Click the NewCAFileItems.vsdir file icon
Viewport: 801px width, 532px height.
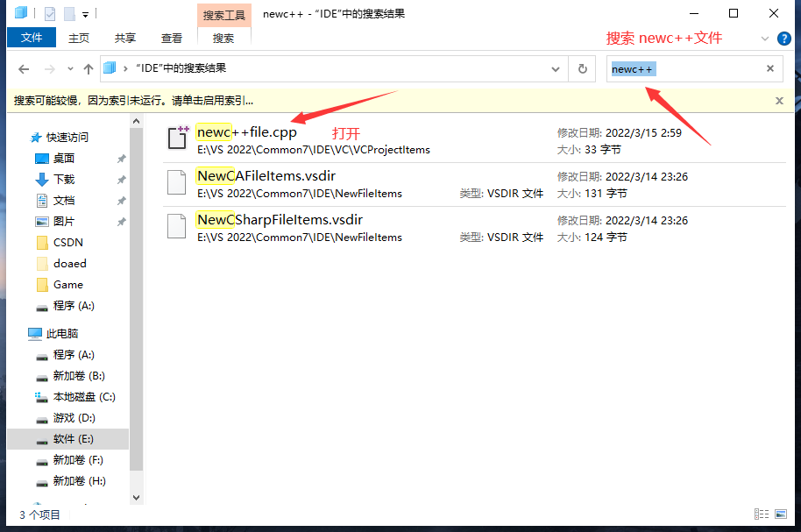(x=177, y=182)
